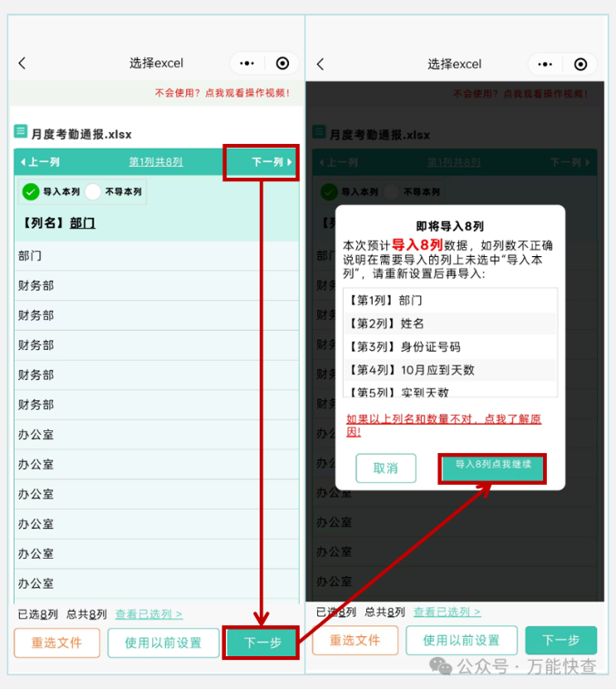Select the 不导本列 radio in left panel
The height and width of the screenshot is (689, 616).
[x=93, y=192]
